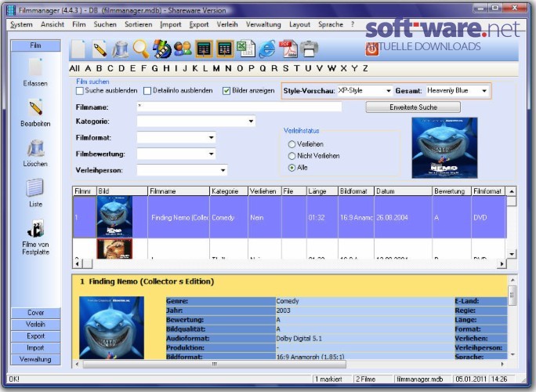
Task: Expand the Filmformat dropdown
Action: [212, 137]
